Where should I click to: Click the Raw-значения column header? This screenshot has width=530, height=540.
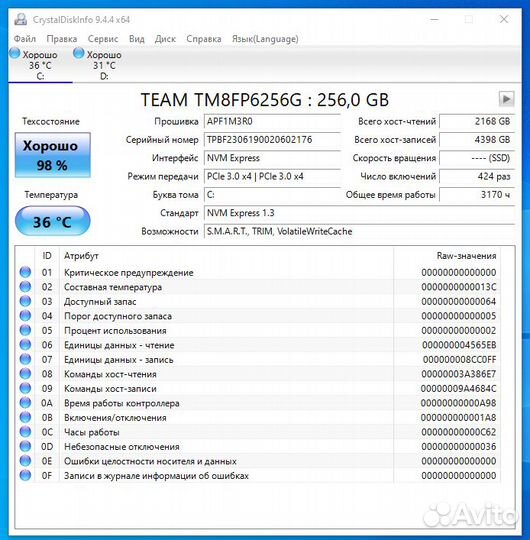pos(466,256)
